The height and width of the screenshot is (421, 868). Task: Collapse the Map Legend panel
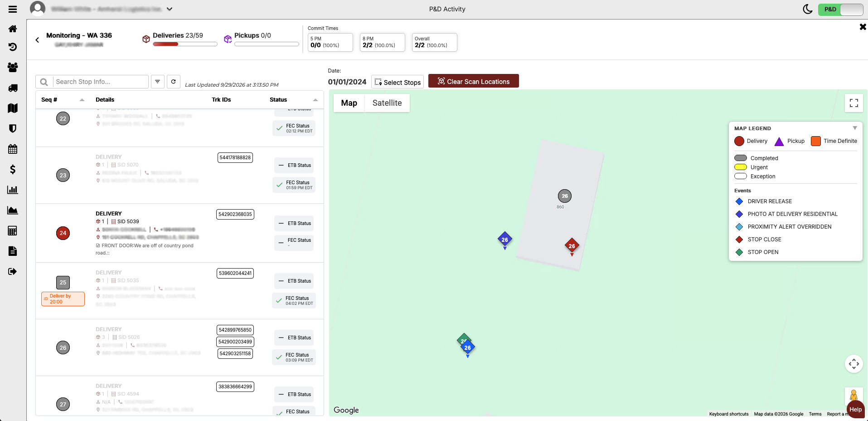[855, 128]
